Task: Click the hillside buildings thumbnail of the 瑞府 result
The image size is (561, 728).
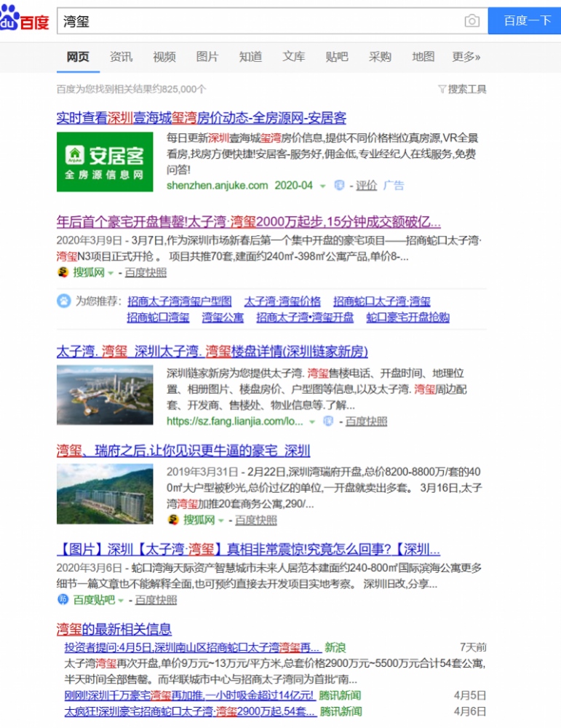Action: point(105,494)
